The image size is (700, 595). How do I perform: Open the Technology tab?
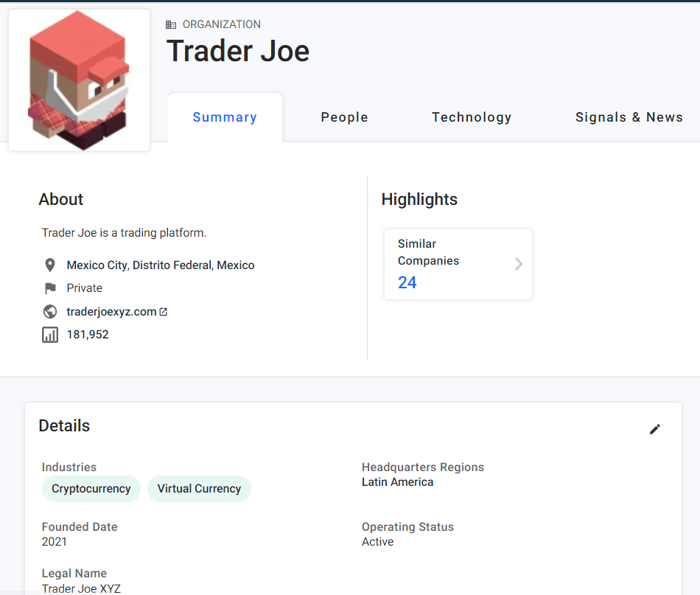point(472,117)
